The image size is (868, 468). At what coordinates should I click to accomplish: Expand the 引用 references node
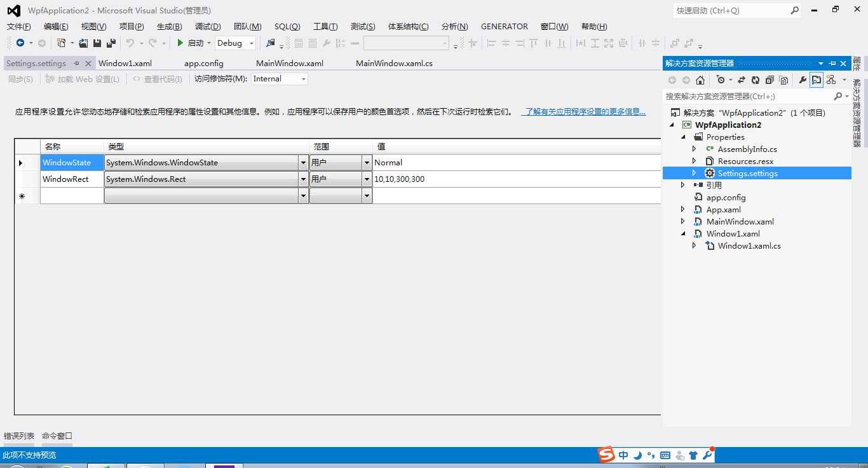point(683,186)
